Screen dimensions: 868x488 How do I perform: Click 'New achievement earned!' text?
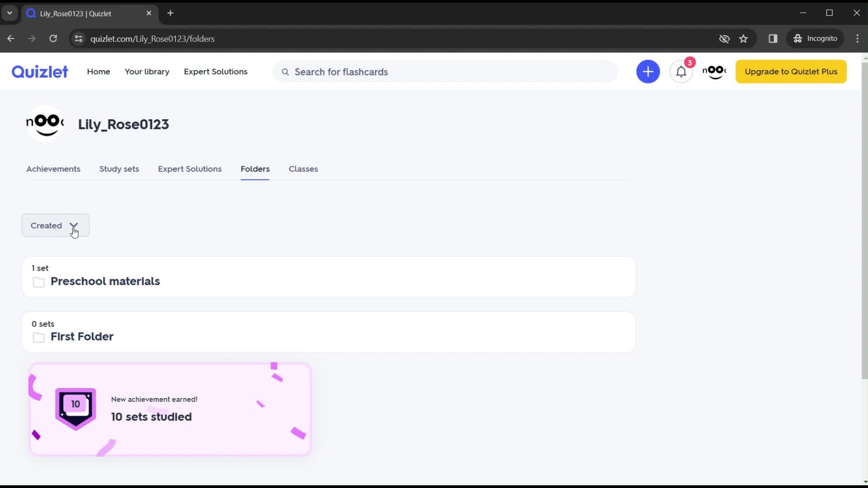[x=154, y=399]
